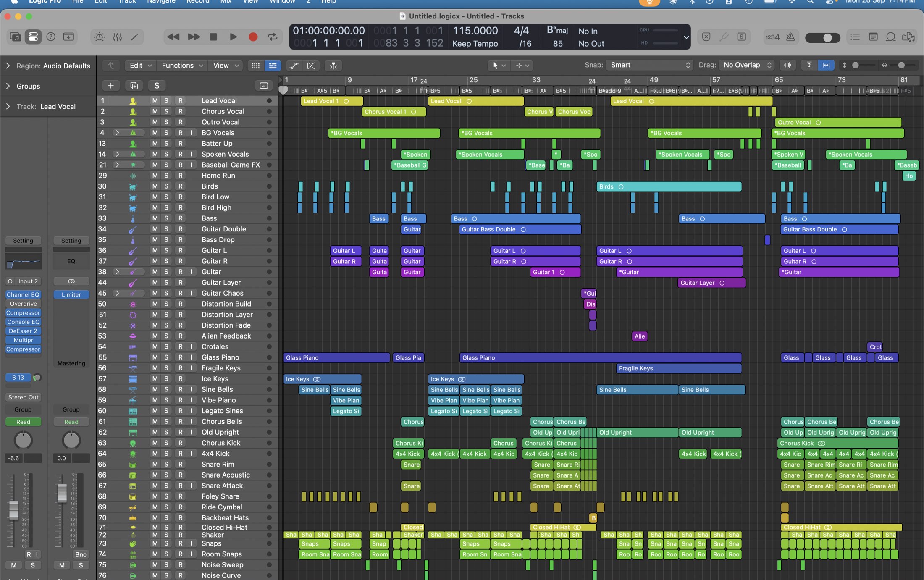Toggle Cycle mode in transport
The height and width of the screenshot is (580, 924).
click(273, 37)
